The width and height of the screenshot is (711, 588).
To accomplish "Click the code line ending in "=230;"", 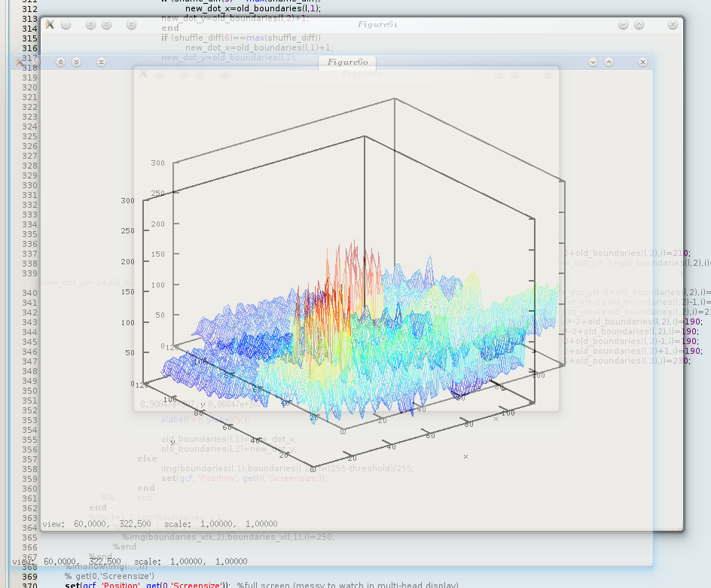I will 625,361.
